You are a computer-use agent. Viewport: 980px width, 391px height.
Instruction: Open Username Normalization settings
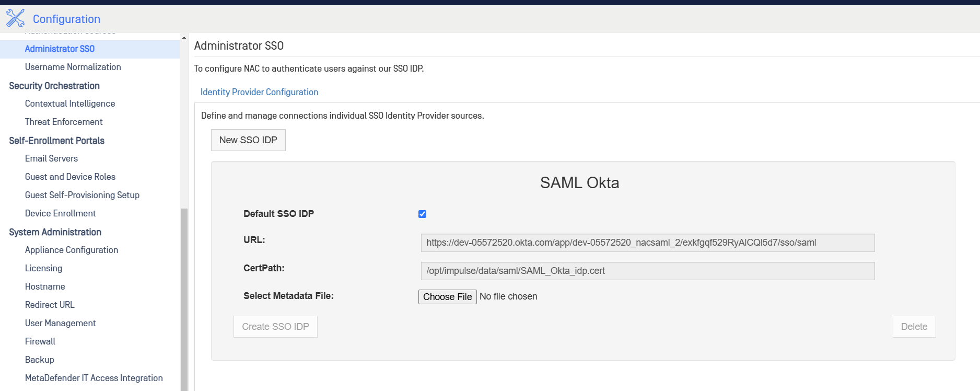click(73, 67)
